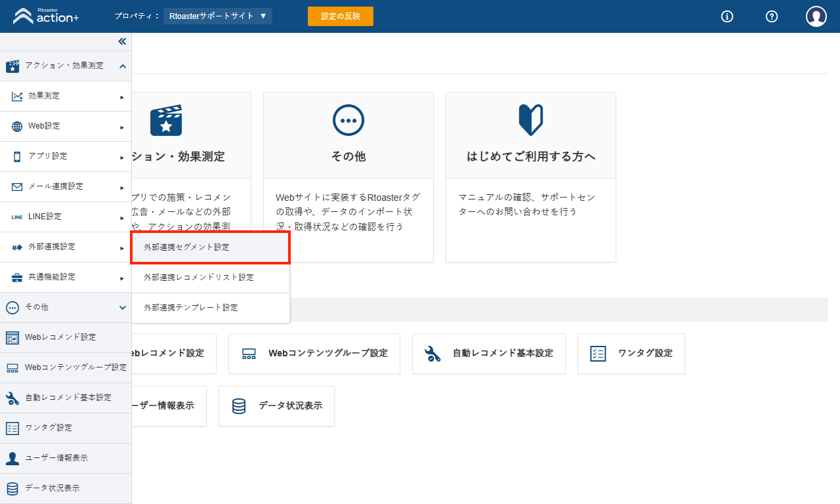Image resolution: width=840 pixels, height=504 pixels.
Task: Expand the 効果測定 submenu arrow
Action: pyautogui.click(x=122, y=97)
